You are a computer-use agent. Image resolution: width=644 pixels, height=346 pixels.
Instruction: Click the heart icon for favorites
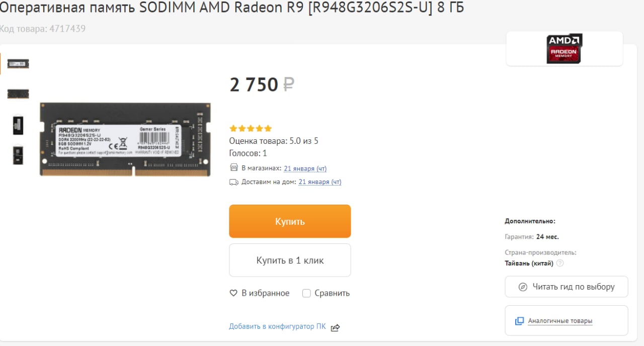tap(233, 293)
